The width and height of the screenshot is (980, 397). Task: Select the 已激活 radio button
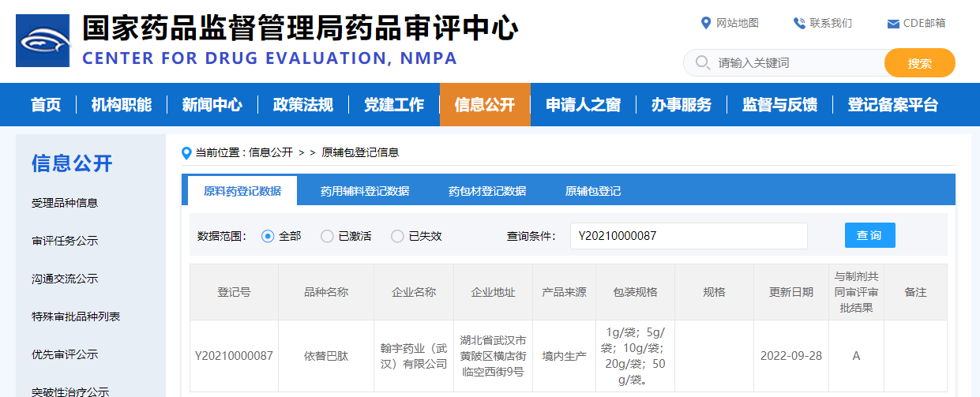[327, 236]
